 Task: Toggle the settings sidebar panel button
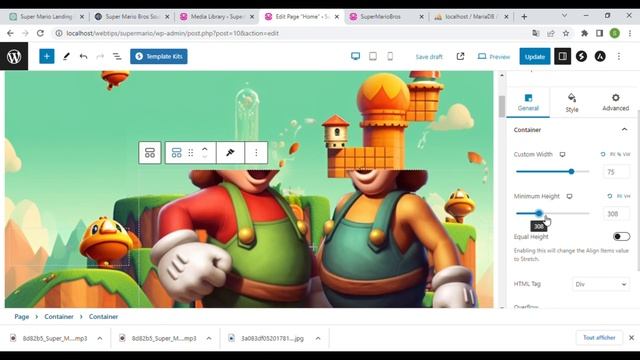click(x=562, y=56)
